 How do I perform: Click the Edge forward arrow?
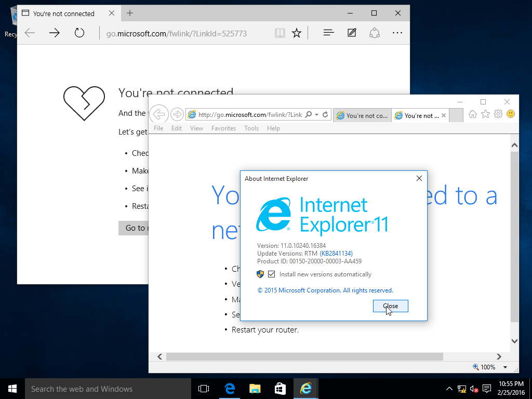pyautogui.click(x=54, y=33)
